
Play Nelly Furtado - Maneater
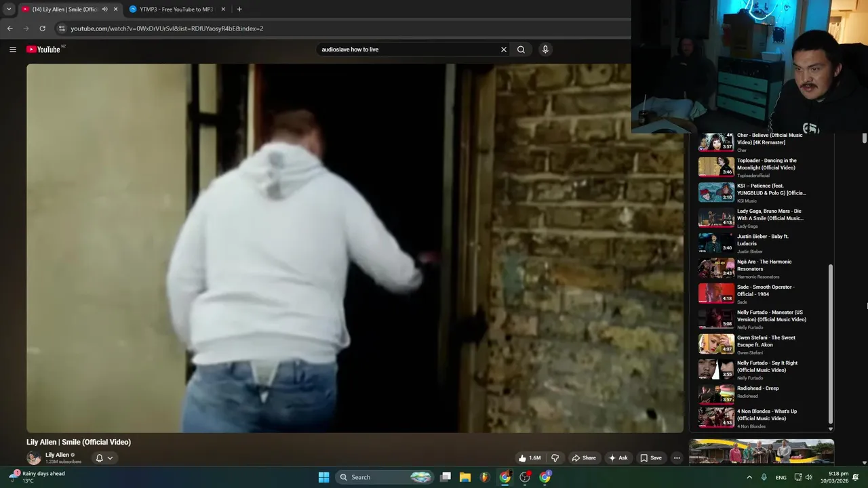point(753,319)
